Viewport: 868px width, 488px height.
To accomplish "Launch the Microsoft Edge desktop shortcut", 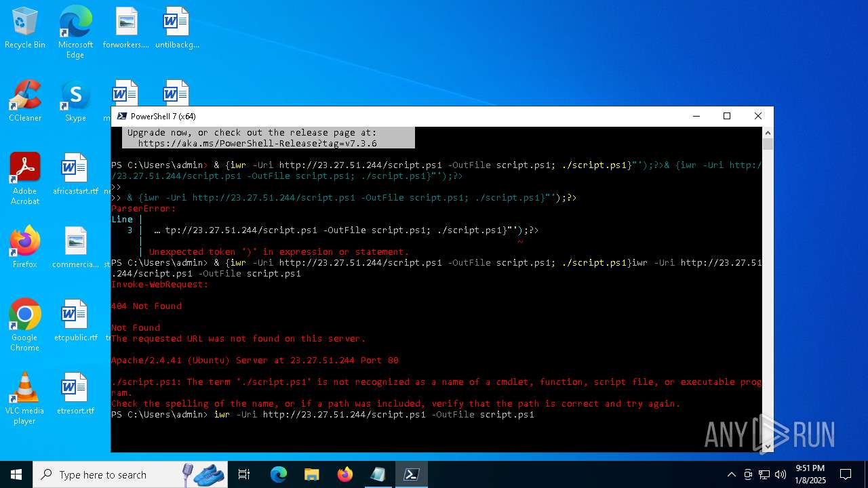I will [x=75, y=33].
